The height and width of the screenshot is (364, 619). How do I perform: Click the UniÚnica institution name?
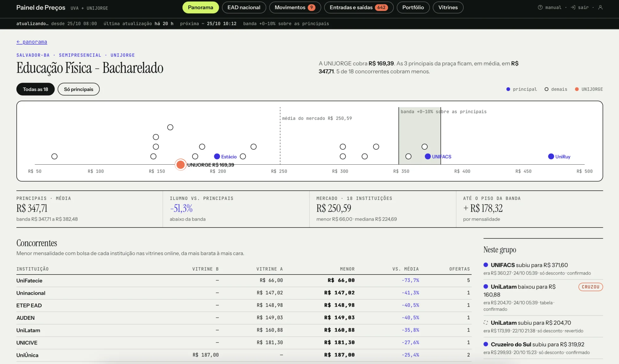coord(27,355)
